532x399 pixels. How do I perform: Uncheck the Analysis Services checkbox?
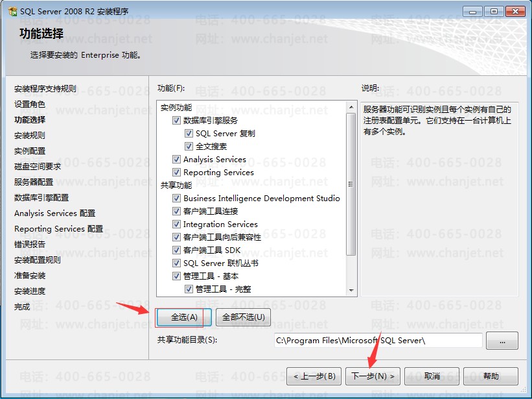tap(176, 159)
